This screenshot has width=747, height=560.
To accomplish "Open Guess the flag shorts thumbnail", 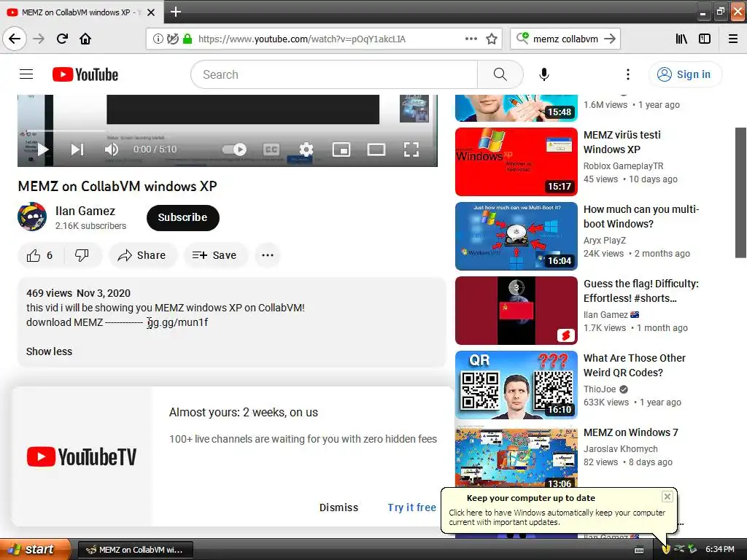I will coord(516,311).
